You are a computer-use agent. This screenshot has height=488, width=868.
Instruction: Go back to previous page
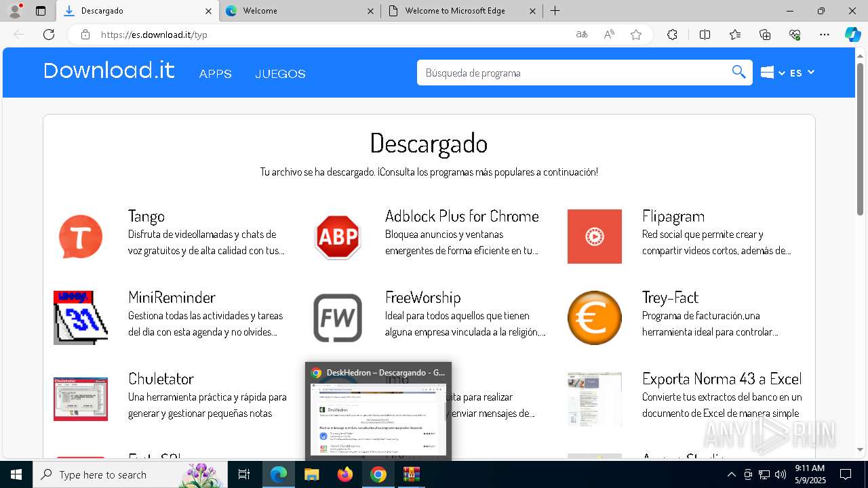[x=19, y=35]
